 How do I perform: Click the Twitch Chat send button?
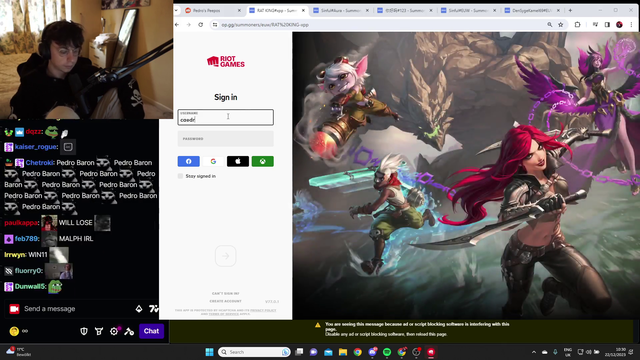point(151,331)
